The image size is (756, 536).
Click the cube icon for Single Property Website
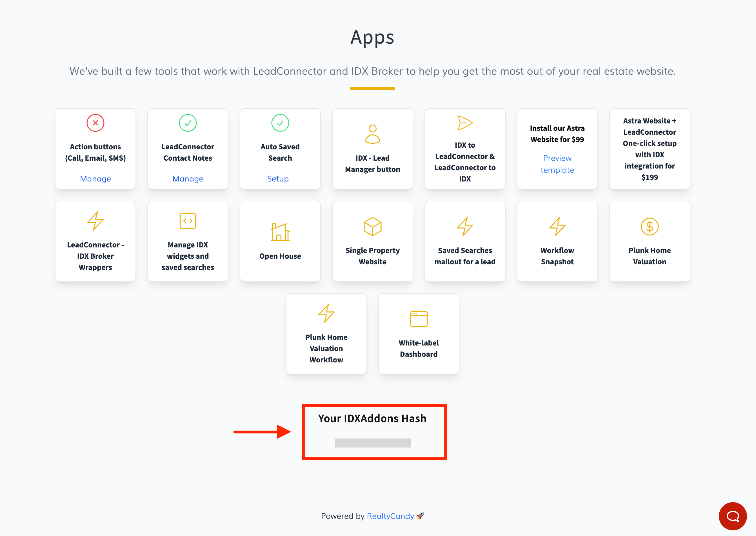pos(372,226)
